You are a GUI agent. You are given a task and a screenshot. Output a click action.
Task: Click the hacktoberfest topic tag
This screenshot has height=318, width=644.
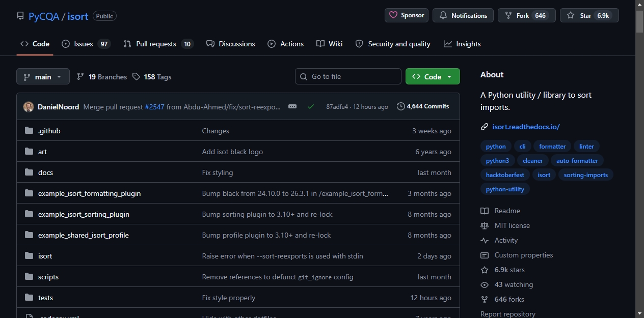tap(505, 175)
